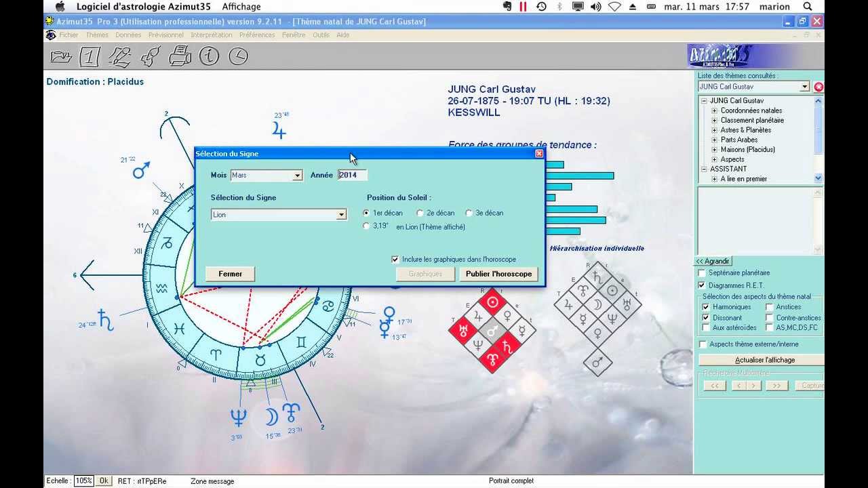Collapse the 'ASSISTANT' tree node
This screenshot has height=488, width=868.
tap(704, 169)
